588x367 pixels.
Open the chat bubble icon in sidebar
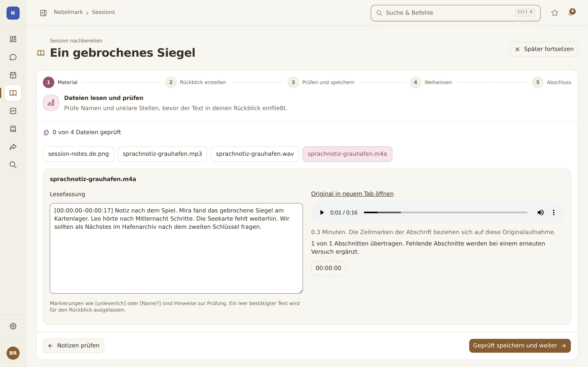pos(13,57)
